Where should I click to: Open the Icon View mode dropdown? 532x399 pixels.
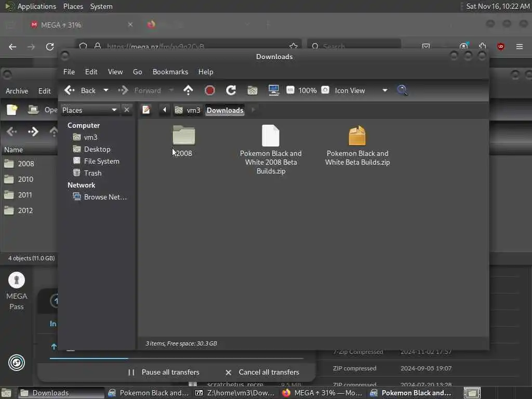pos(361,90)
